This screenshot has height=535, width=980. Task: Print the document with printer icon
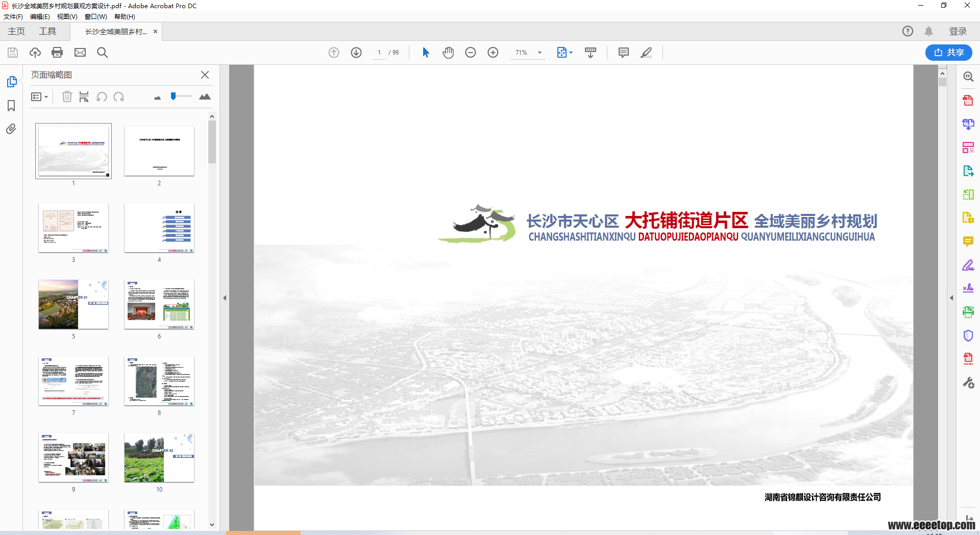pos(57,53)
